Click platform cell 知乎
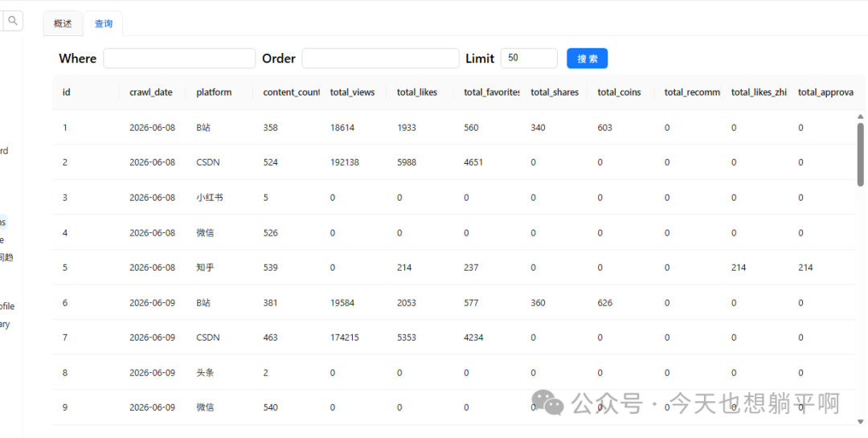 (x=206, y=268)
